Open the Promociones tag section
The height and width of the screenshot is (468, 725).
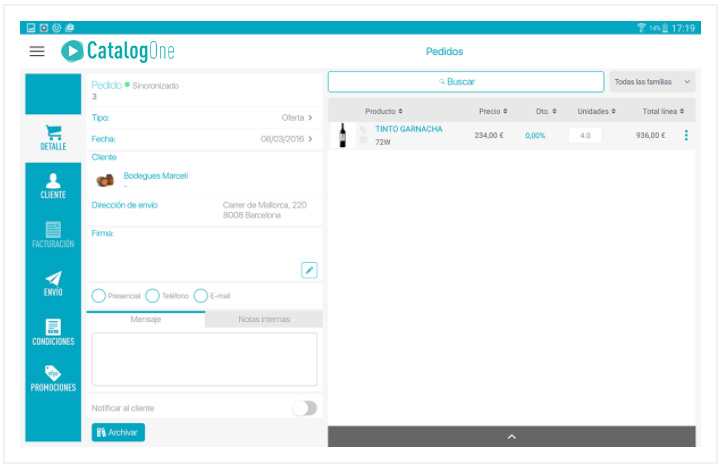[x=53, y=379]
